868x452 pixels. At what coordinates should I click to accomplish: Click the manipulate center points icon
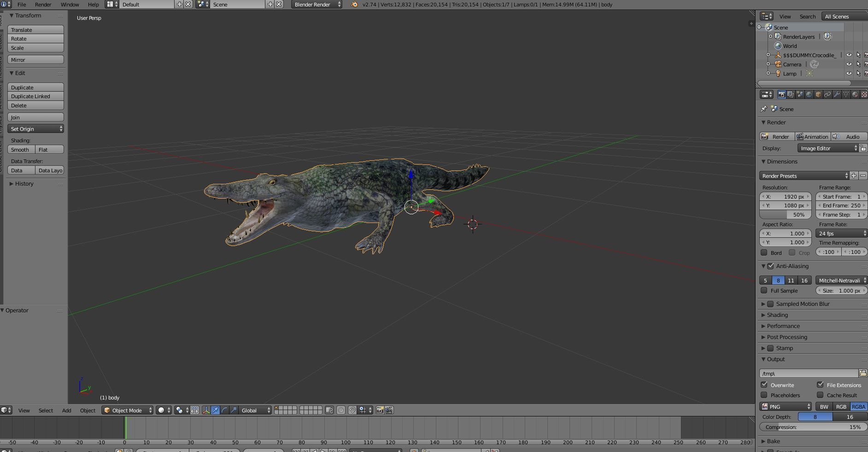194,410
